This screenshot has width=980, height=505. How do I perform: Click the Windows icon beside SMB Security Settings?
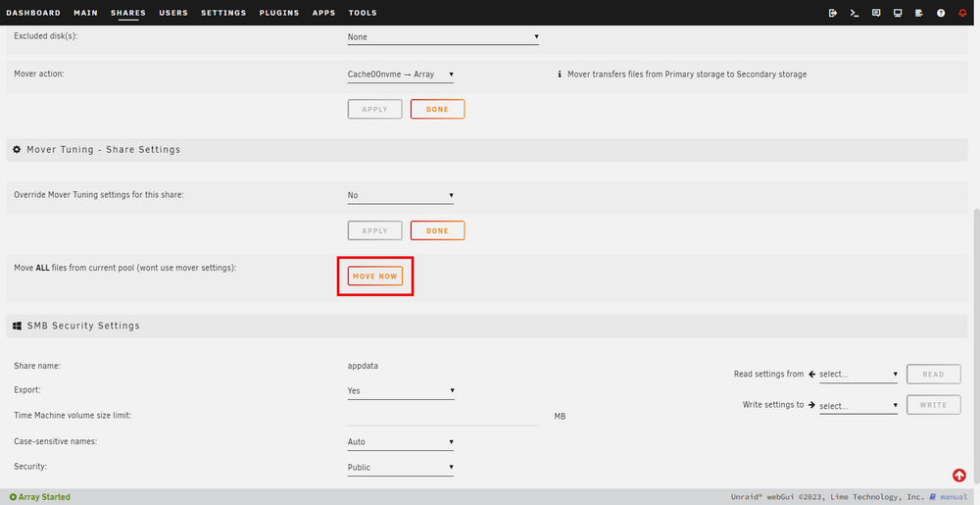pos(18,326)
